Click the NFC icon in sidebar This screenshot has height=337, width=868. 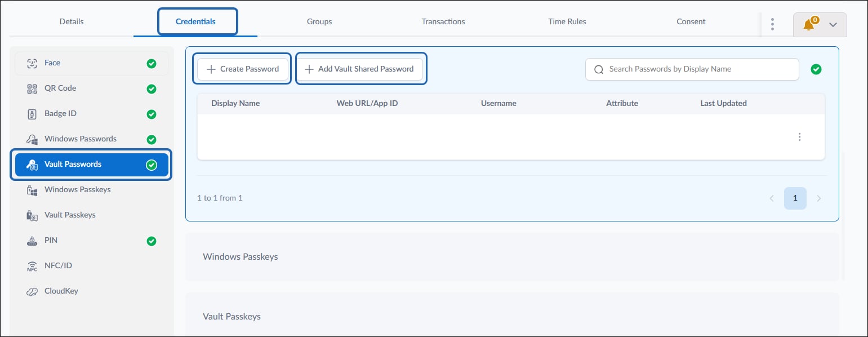(x=32, y=266)
